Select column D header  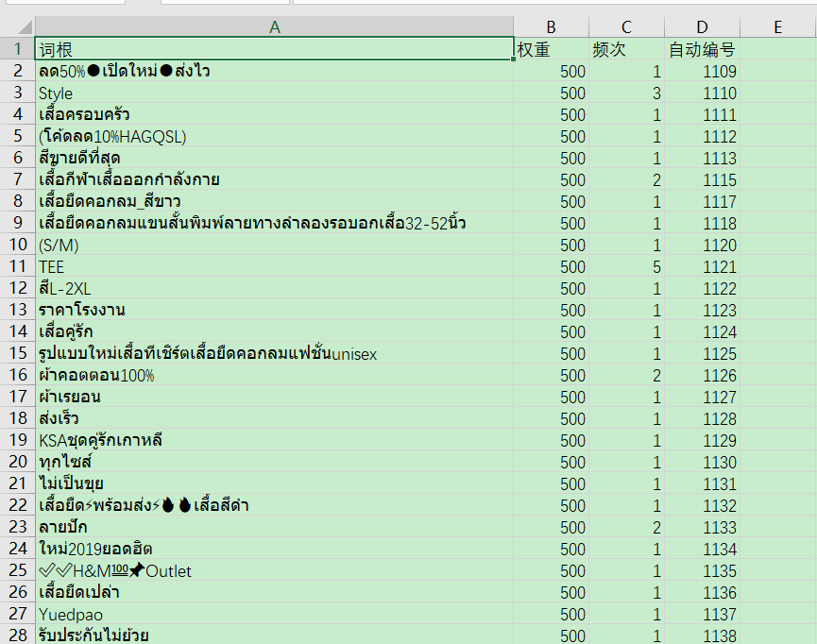pyautogui.click(x=702, y=27)
